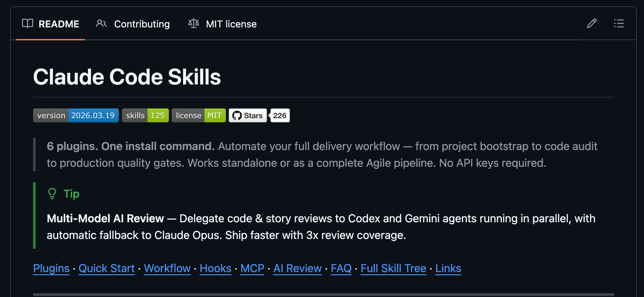Viewport: 644px width, 297px height.
Task: Click the Links anchor link
Action: (448, 268)
